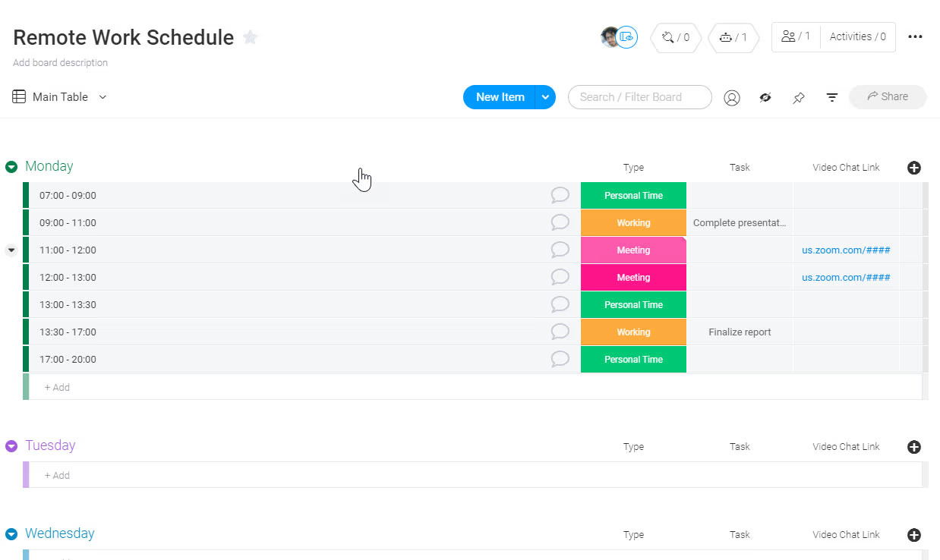Open the zoom link for 11:00-12:00

point(846,250)
